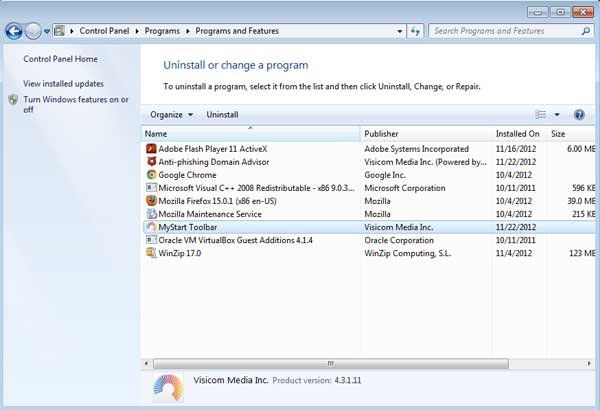
Task: Click the WinZip 17.0 icon
Action: tap(152, 253)
